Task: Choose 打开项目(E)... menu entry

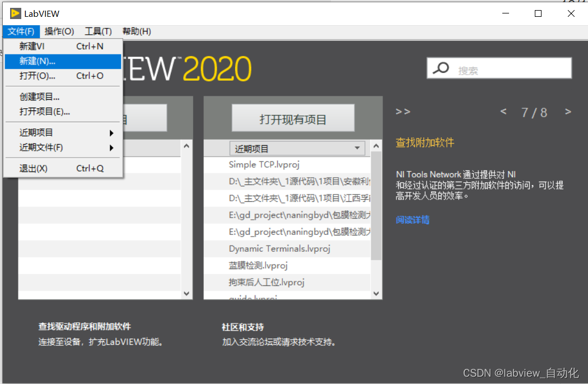Action: [x=63, y=112]
